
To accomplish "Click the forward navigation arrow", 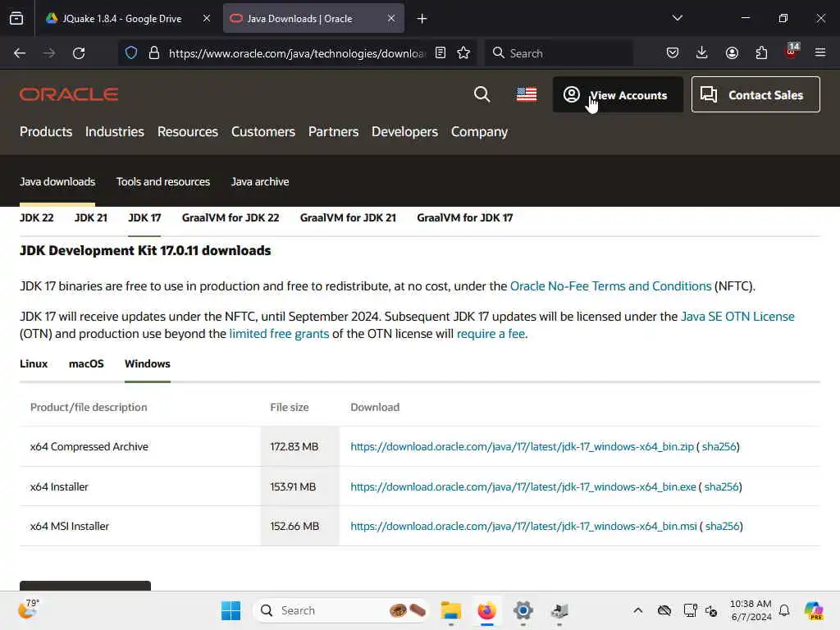I will coord(49,53).
